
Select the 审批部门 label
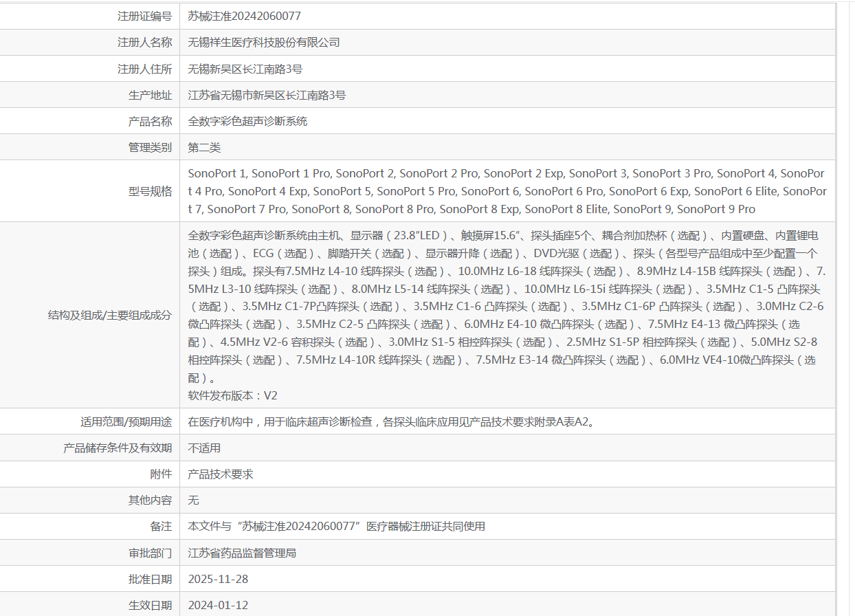[150, 553]
